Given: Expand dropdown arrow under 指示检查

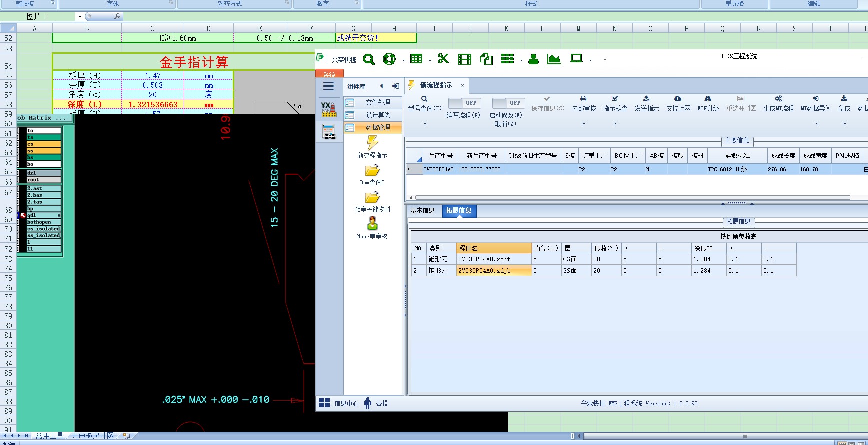Looking at the screenshot, I should click(x=615, y=124).
